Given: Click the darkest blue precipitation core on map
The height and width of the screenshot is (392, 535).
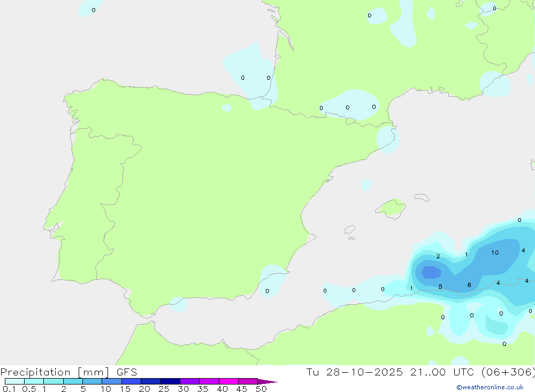Looking at the screenshot, I should point(431,273).
